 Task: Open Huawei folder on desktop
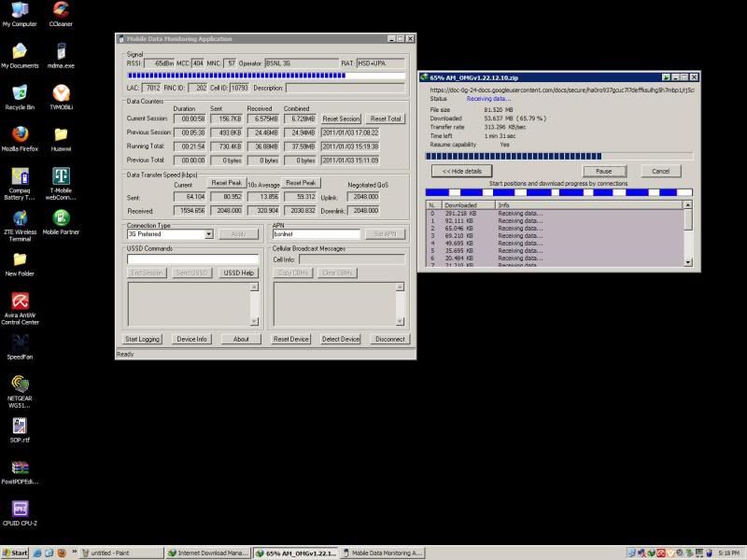point(61,138)
